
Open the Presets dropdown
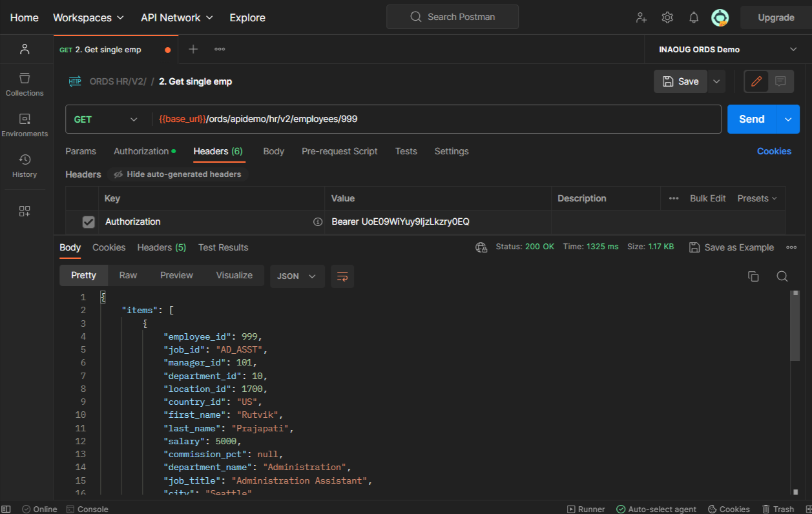pos(757,198)
